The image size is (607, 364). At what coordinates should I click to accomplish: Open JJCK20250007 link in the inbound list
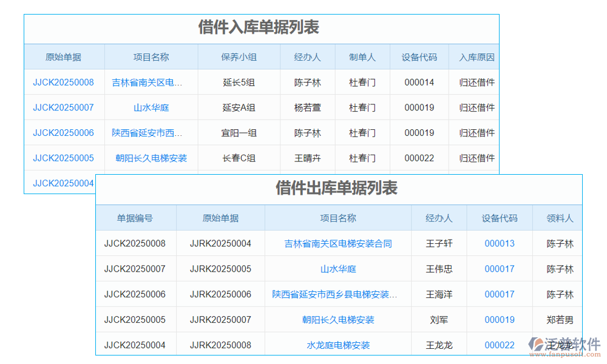[63, 108]
